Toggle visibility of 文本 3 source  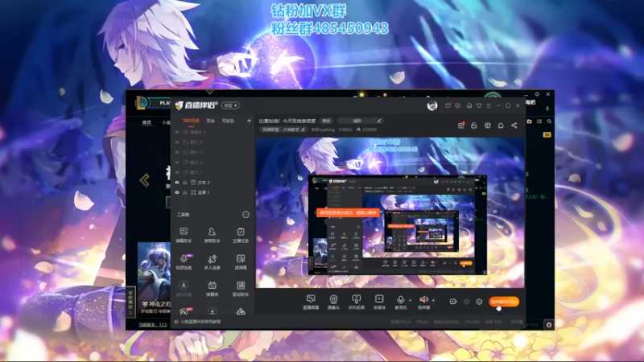(177, 183)
